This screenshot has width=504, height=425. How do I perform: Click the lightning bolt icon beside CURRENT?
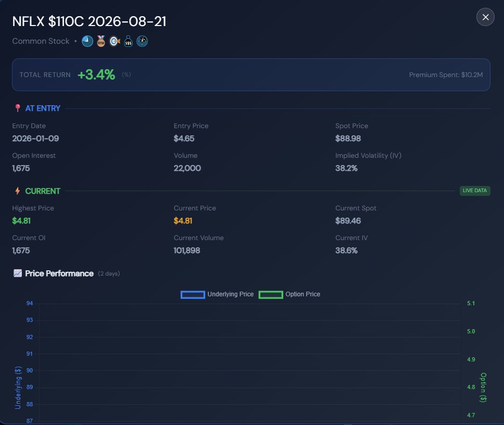click(x=18, y=191)
